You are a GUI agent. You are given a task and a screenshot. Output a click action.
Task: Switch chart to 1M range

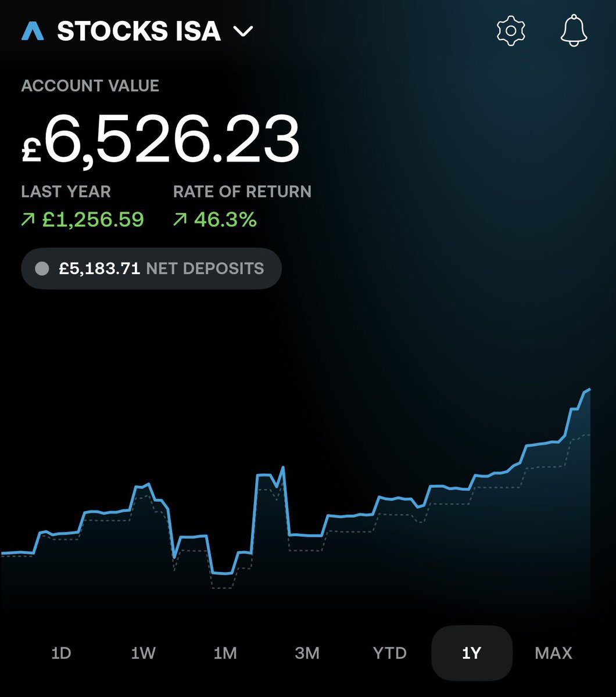click(225, 653)
